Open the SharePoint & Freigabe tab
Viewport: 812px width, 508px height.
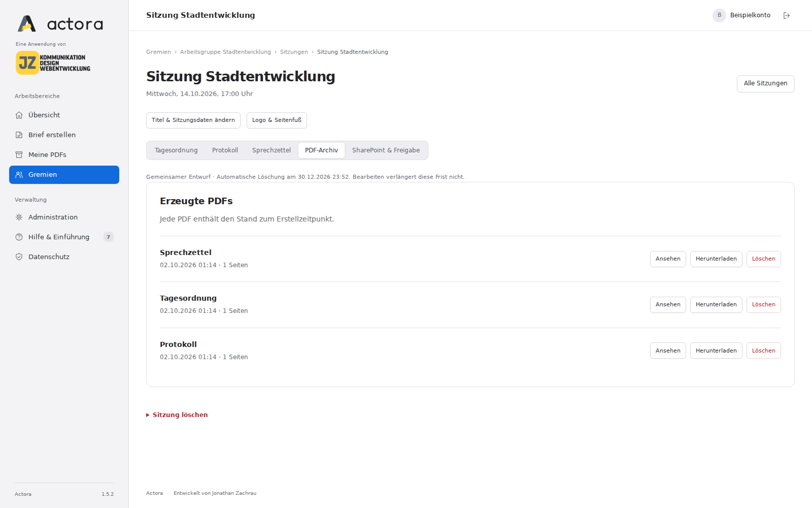tap(386, 150)
